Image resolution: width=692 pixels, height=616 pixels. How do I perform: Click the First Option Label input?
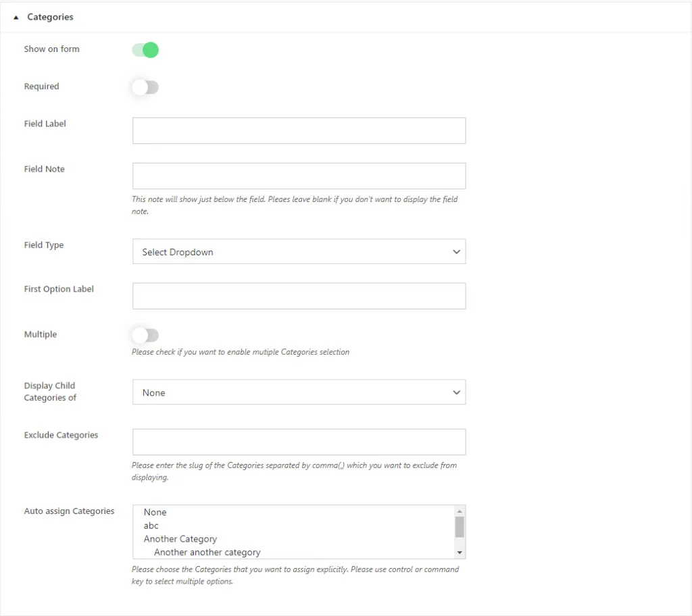click(299, 296)
